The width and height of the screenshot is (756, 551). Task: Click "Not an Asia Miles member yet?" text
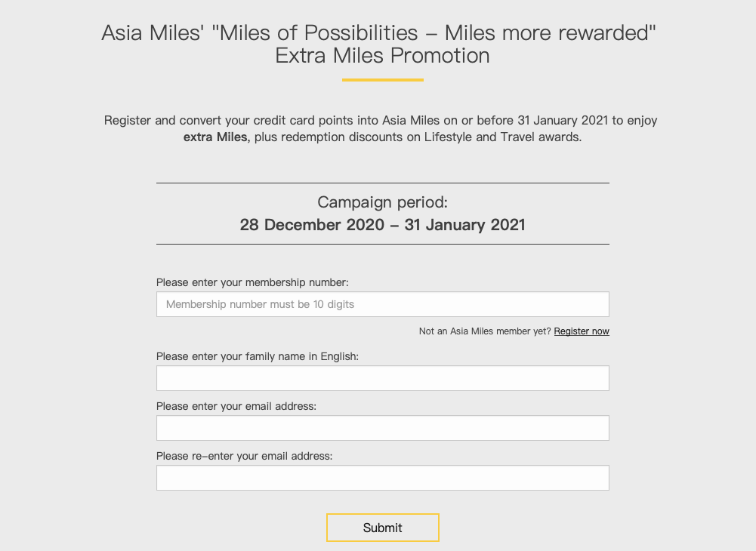coord(485,331)
